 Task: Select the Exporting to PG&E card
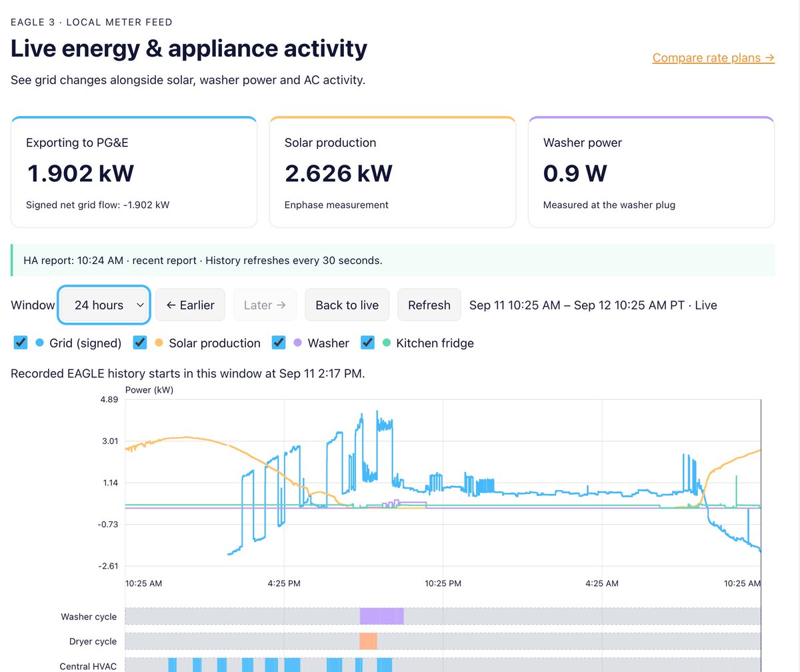click(134, 172)
